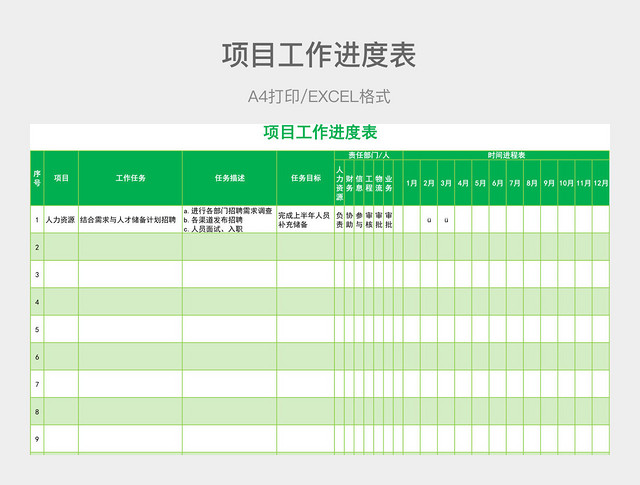
Task: Select row number 3
Action: click(37, 274)
